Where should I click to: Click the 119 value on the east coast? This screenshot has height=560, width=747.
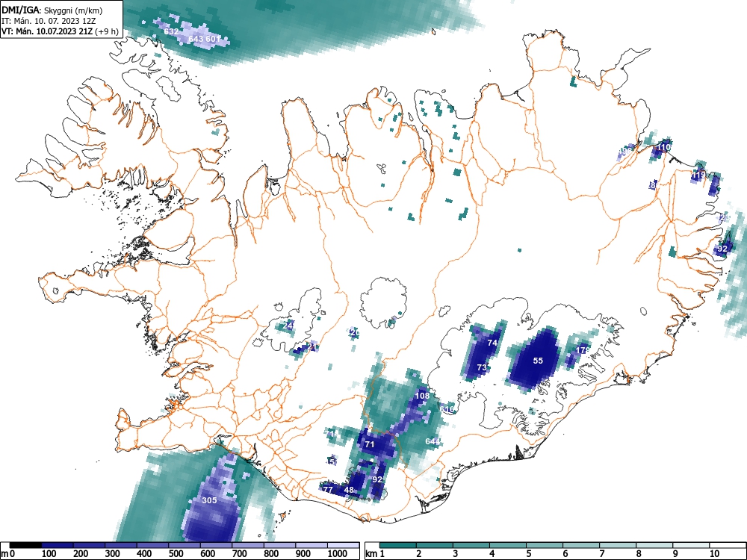pos(698,175)
